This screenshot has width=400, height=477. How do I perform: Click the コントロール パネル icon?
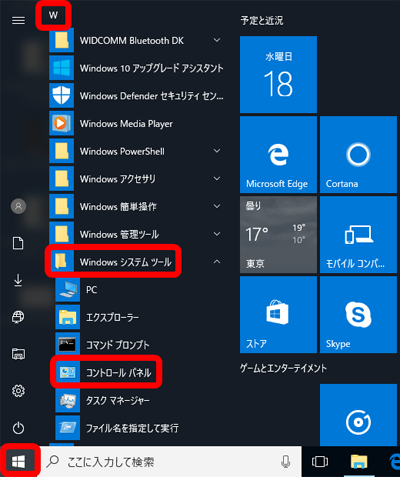click(68, 372)
